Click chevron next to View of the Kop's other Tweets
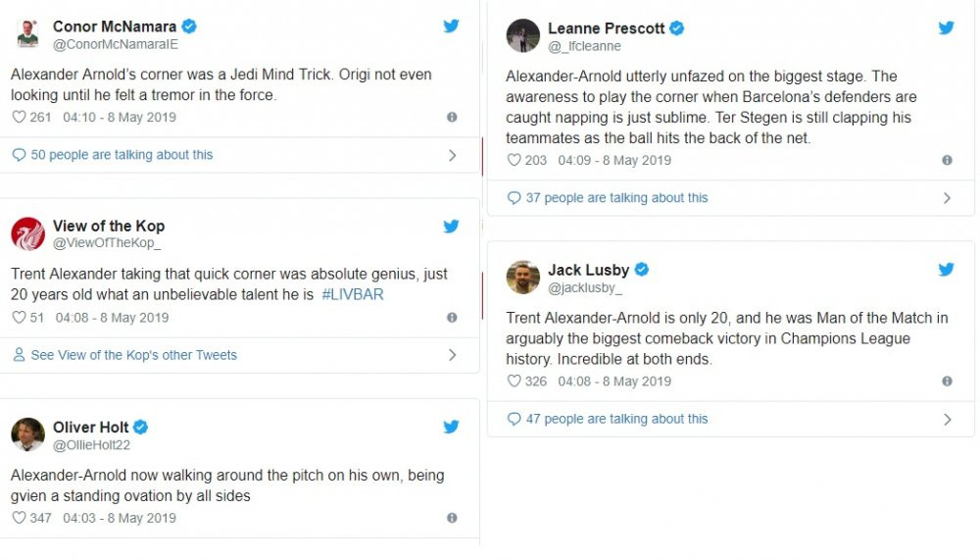Image resolution: width=980 pixels, height=560 pixels. (x=452, y=355)
